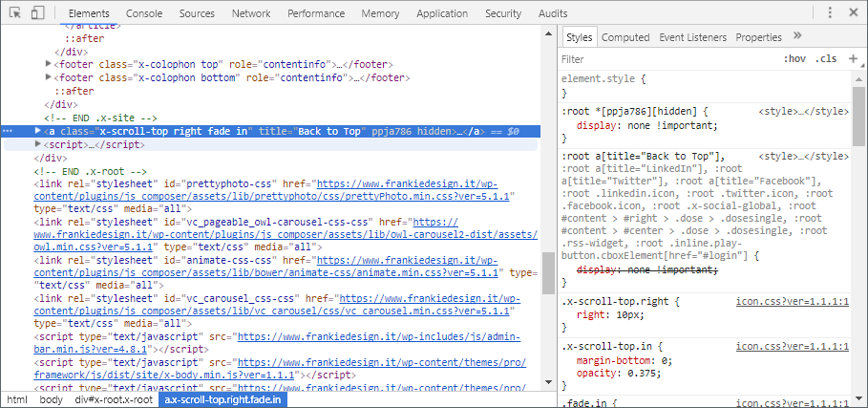868x408 pixels.
Task: Open the Sources tab
Action: tap(197, 13)
